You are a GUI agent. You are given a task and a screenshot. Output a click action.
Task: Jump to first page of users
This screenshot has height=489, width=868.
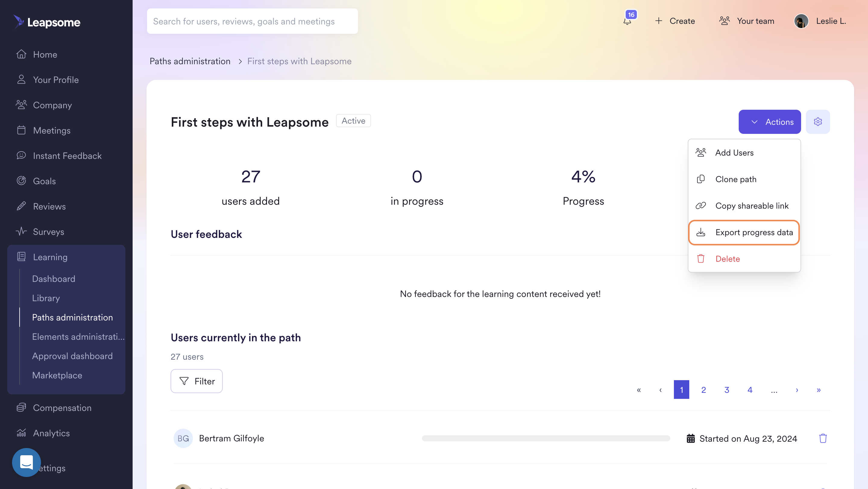tap(639, 390)
